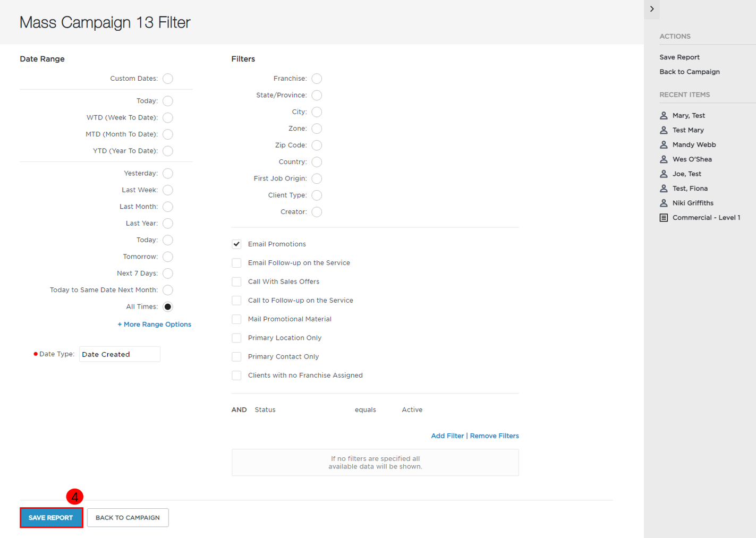Select YTD (Year To Date) range
This screenshot has height=538, width=756.
coord(168,151)
